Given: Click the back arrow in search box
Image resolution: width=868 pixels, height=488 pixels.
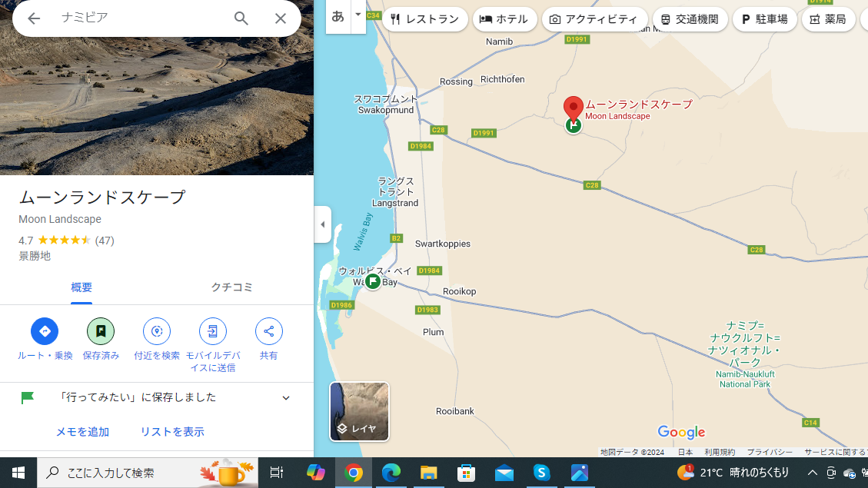Looking at the screenshot, I should pyautogui.click(x=34, y=18).
